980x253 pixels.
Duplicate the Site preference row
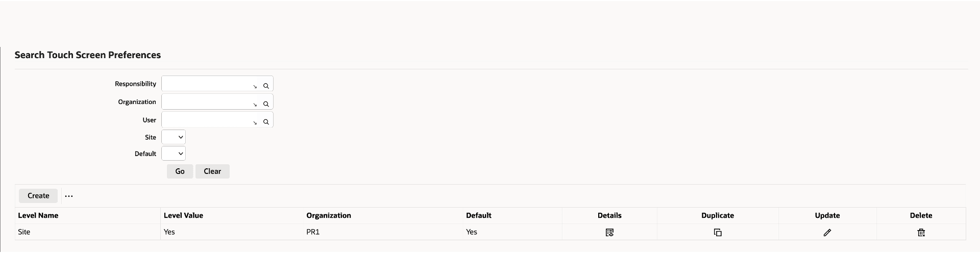pos(718,233)
